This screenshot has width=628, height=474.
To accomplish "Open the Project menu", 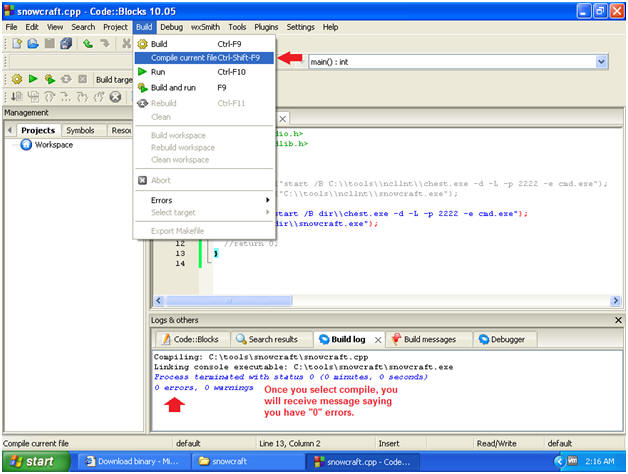I will pos(115,27).
